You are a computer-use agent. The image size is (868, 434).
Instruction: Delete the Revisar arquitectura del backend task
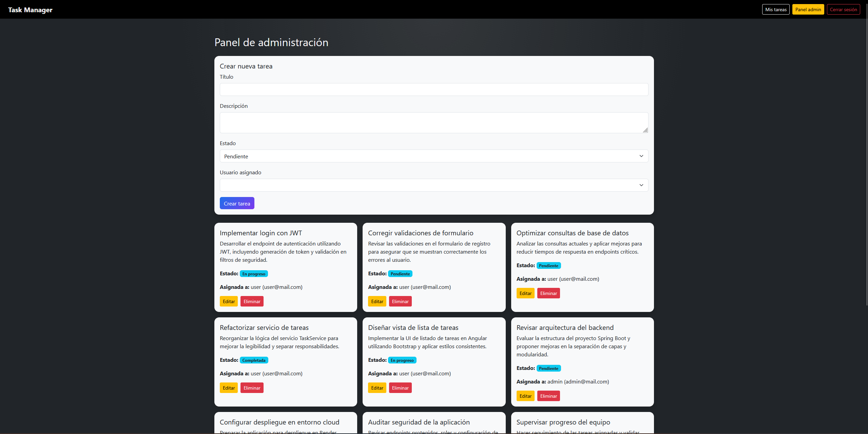(548, 396)
